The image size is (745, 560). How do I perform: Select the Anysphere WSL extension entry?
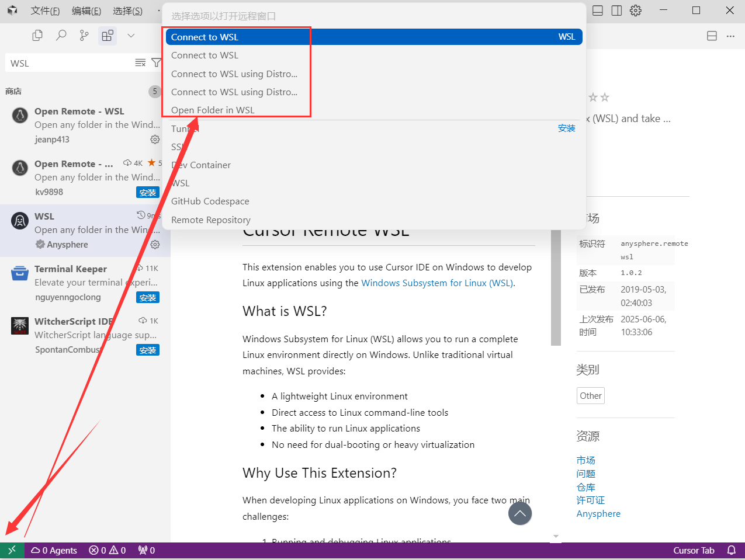pos(85,231)
